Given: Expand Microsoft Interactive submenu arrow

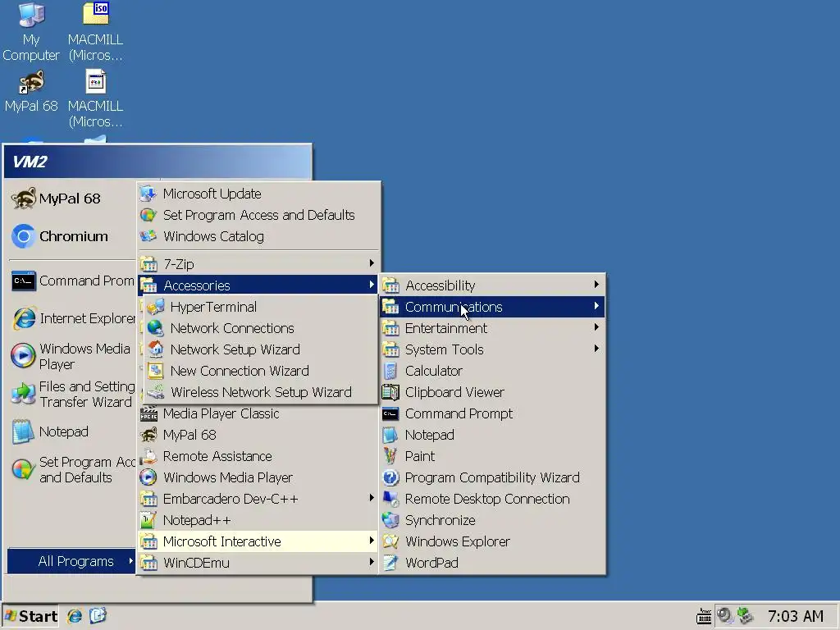Looking at the screenshot, I should pos(372,541).
